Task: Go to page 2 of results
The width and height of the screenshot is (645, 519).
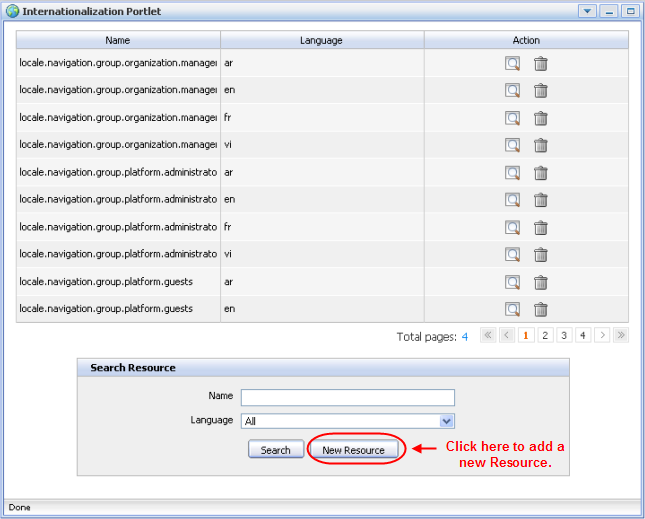Action: [545, 336]
